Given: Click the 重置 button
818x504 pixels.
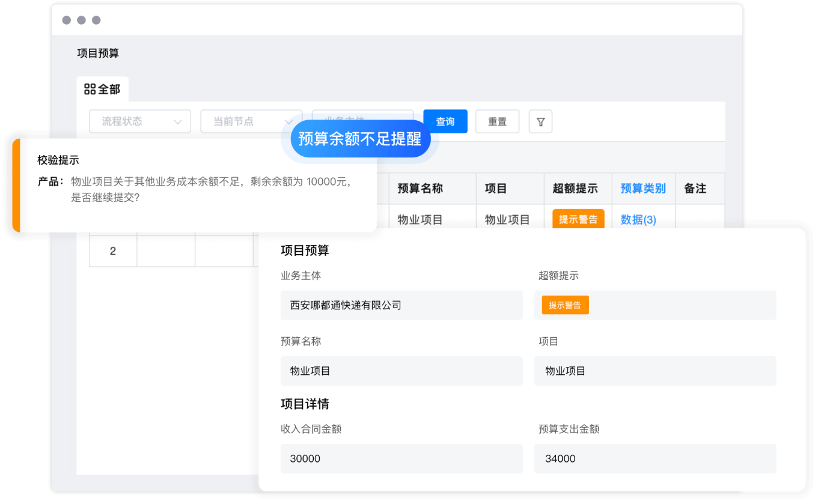Looking at the screenshot, I should pyautogui.click(x=497, y=121).
